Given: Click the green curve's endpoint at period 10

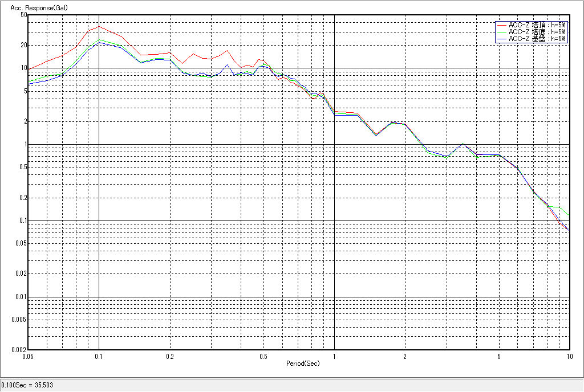Looking at the screenshot, I should [x=570, y=215].
